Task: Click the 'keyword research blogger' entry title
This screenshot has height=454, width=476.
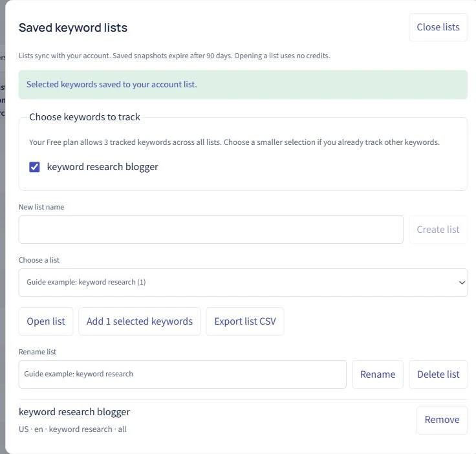Action: 74,412
